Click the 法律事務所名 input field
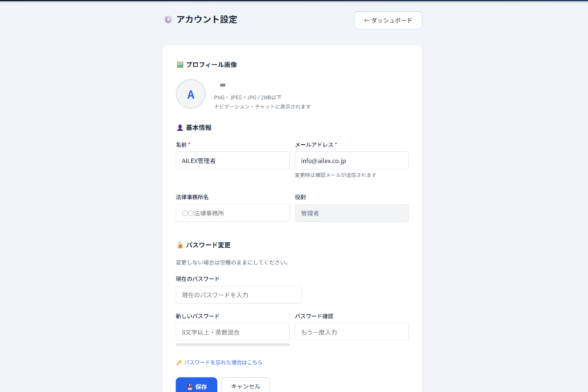Screen dimensions: 588x392 coord(232,213)
